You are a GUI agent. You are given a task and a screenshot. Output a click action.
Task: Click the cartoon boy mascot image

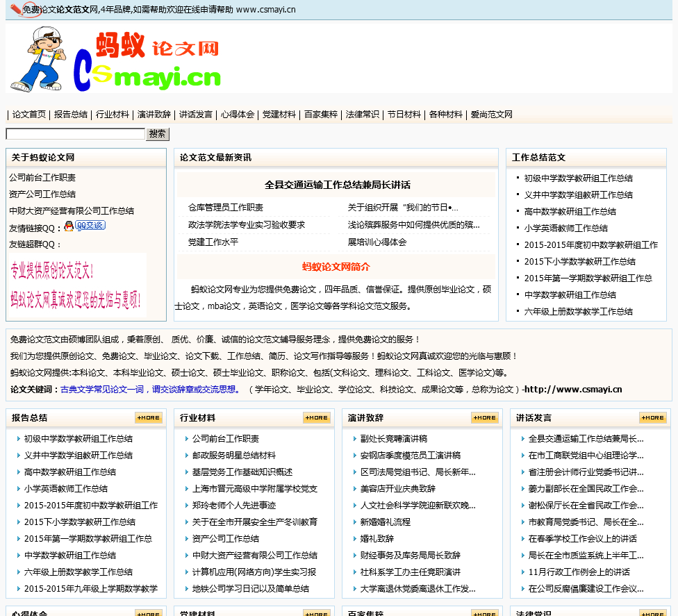pos(38,59)
